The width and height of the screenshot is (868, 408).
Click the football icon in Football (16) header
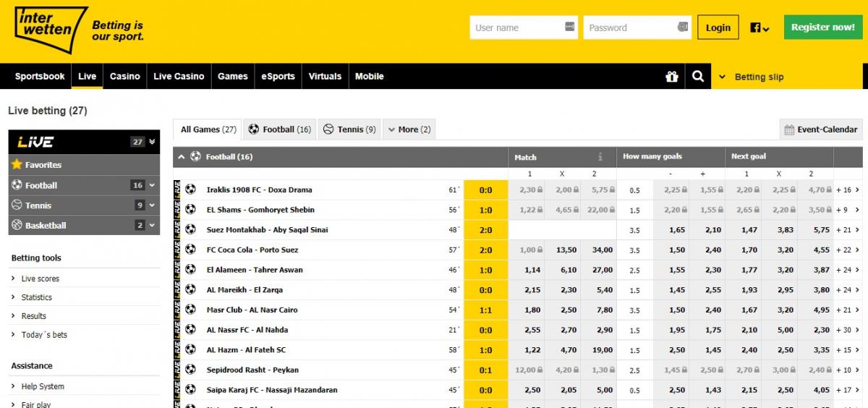coord(195,156)
